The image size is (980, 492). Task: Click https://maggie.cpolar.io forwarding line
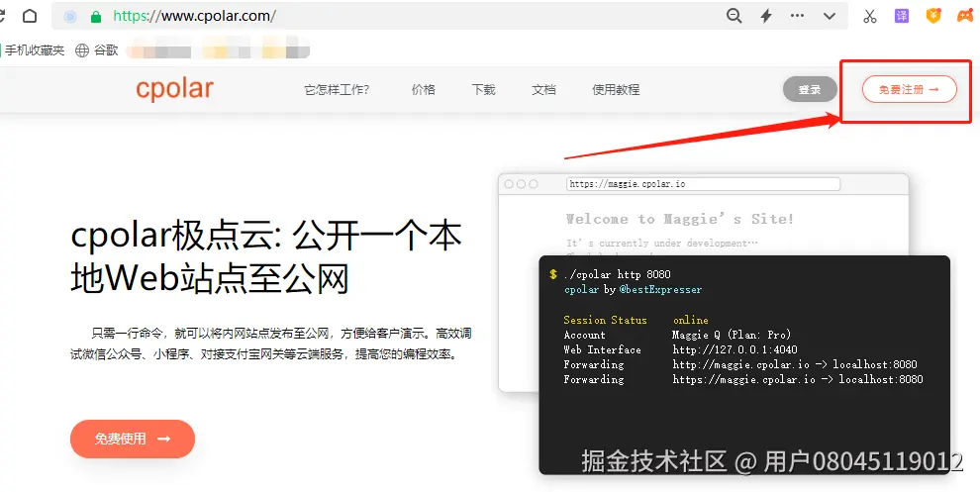point(798,379)
